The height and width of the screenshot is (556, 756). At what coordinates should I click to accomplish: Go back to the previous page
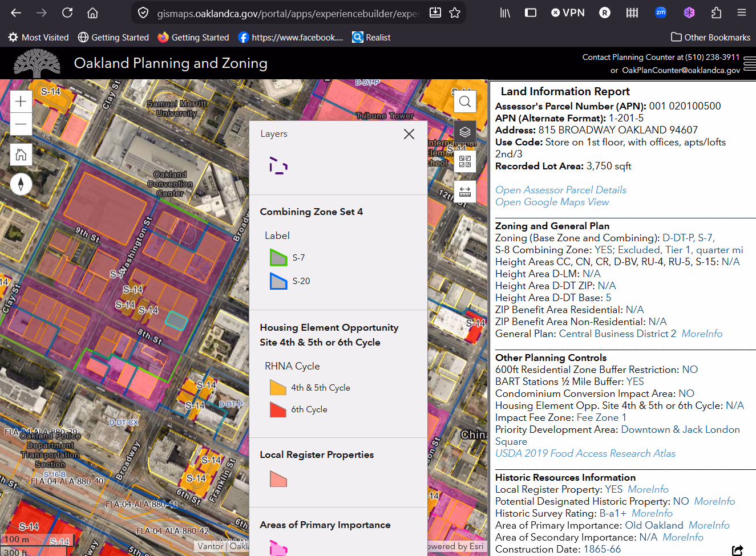(x=16, y=13)
